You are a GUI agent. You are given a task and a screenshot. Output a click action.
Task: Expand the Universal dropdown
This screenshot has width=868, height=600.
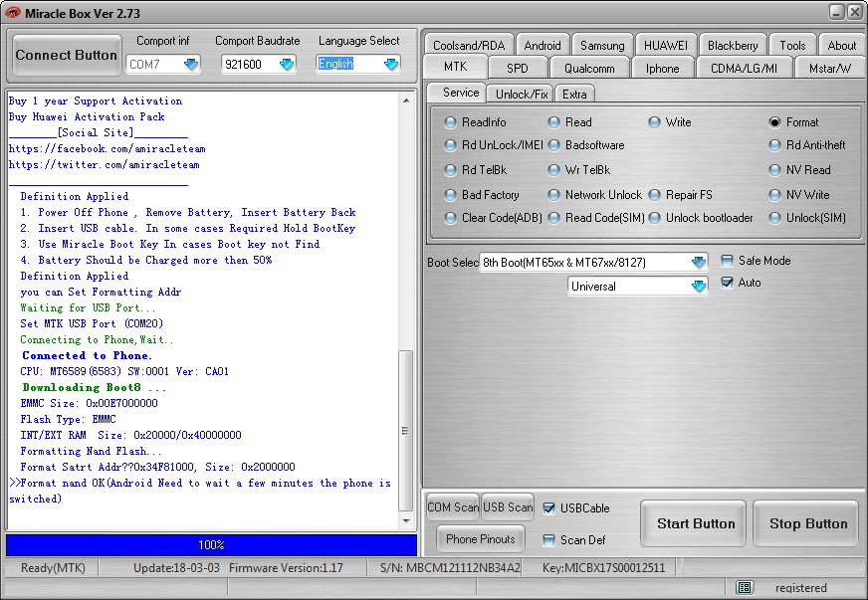point(699,287)
